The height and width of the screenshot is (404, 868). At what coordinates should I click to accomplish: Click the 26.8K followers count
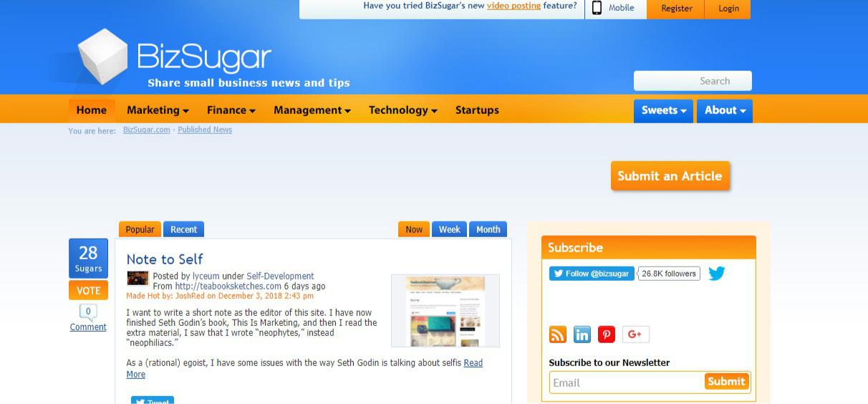pyautogui.click(x=669, y=274)
